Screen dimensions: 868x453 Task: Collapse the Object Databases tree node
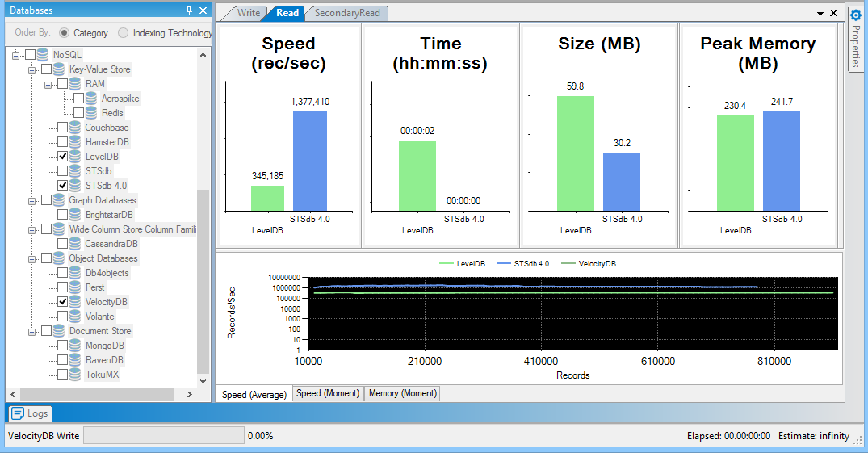(x=33, y=258)
